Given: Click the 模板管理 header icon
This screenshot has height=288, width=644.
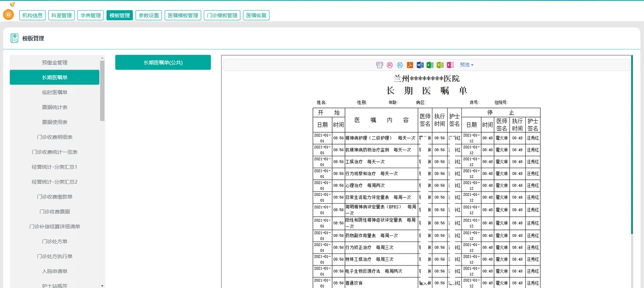Looking at the screenshot, I should (14, 38).
